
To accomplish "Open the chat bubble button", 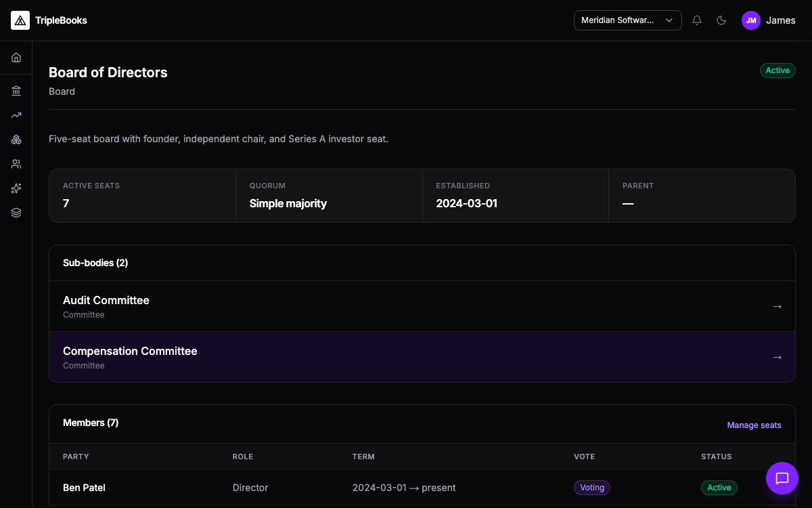I will pos(782,478).
